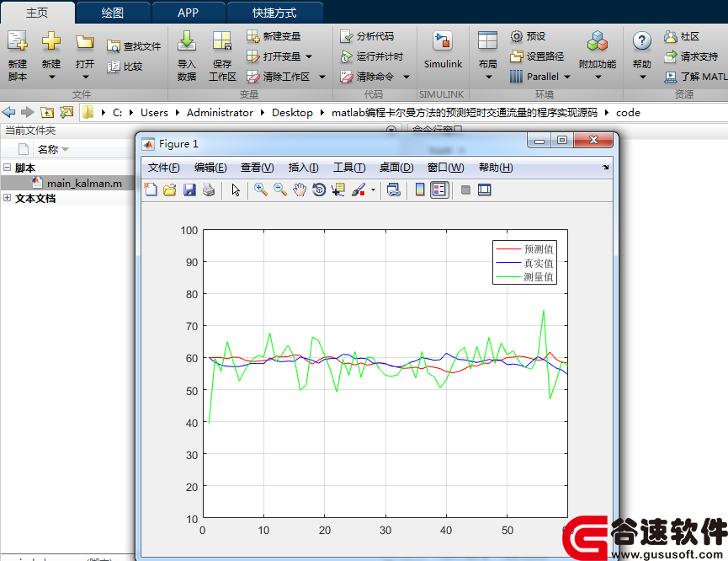Switch to the 绘图 ribbon tab
728x561 pixels.
coord(113,13)
